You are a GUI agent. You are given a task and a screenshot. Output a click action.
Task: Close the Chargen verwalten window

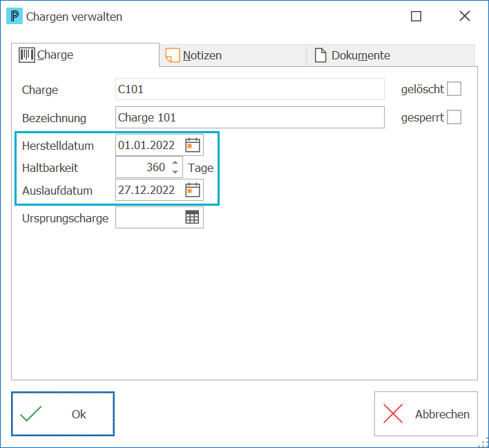465,16
